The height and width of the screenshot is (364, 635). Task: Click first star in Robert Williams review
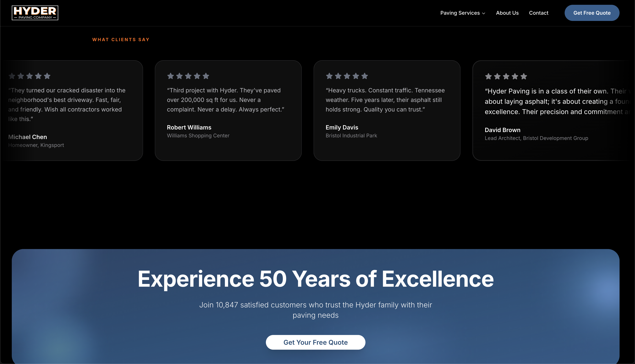coord(171,76)
